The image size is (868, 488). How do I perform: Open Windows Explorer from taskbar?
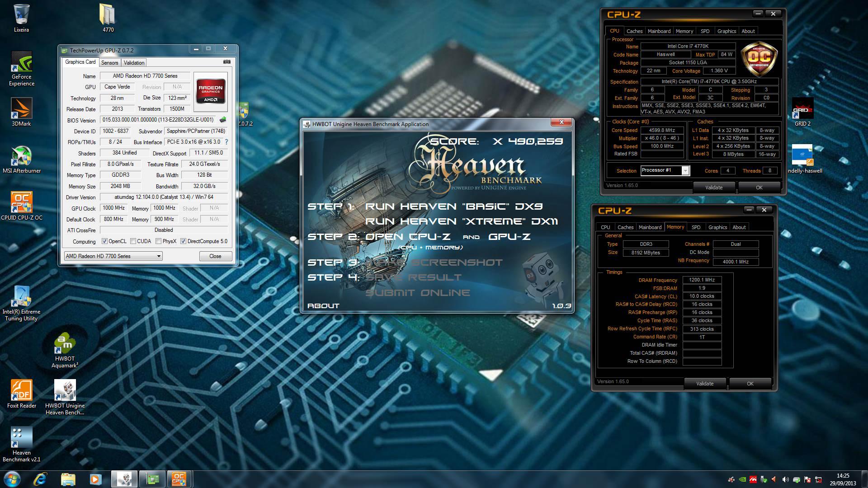[x=68, y=479]
